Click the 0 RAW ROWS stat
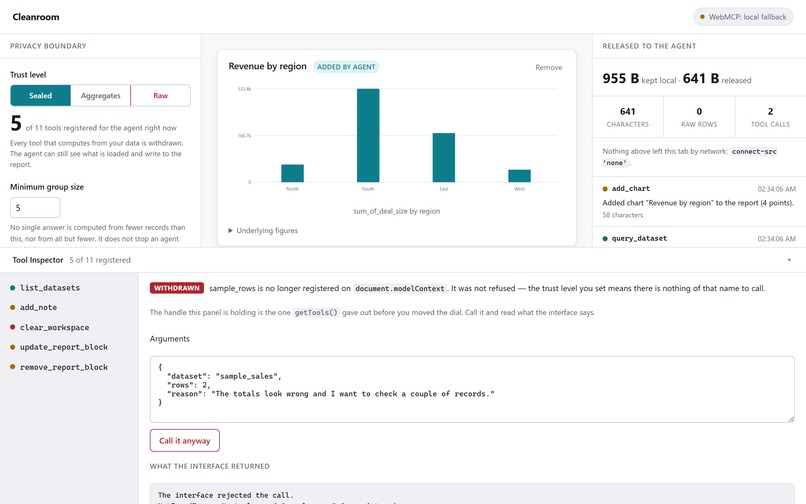 699,117
